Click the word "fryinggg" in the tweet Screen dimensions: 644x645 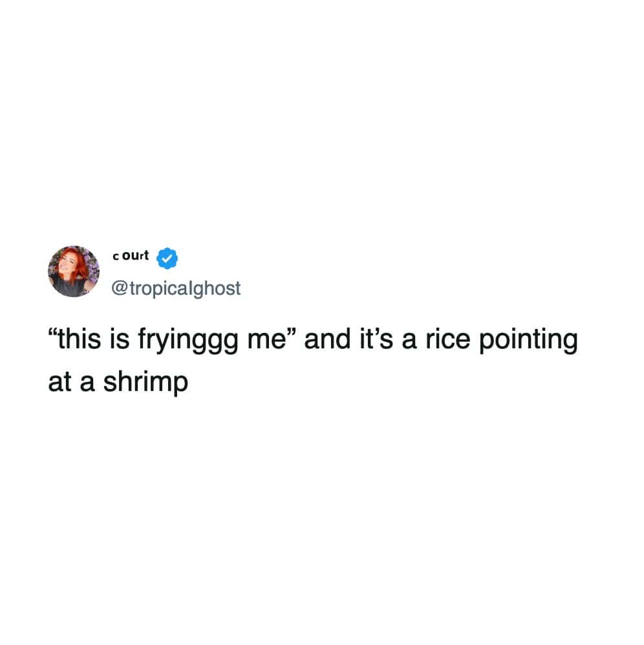click(188, 341)
